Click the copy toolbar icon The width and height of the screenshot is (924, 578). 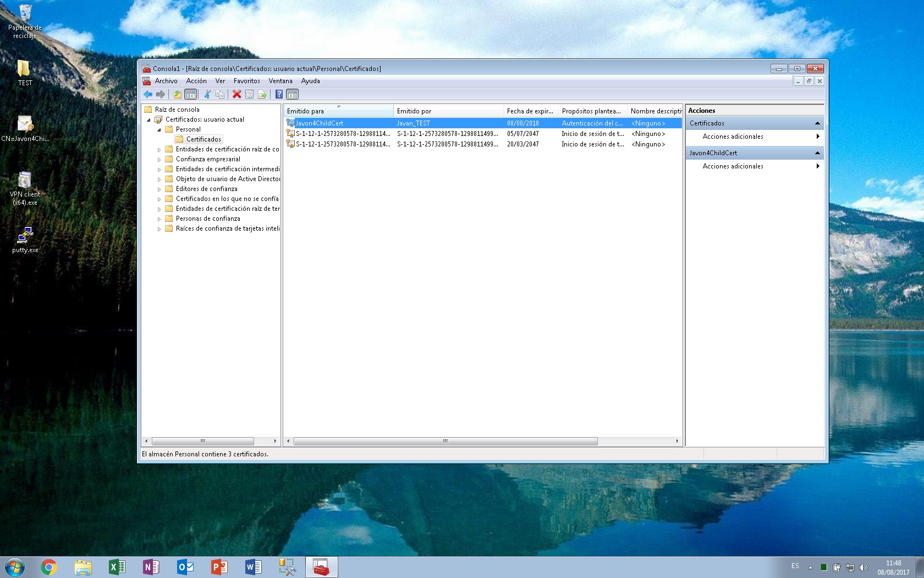click(220, 94)
